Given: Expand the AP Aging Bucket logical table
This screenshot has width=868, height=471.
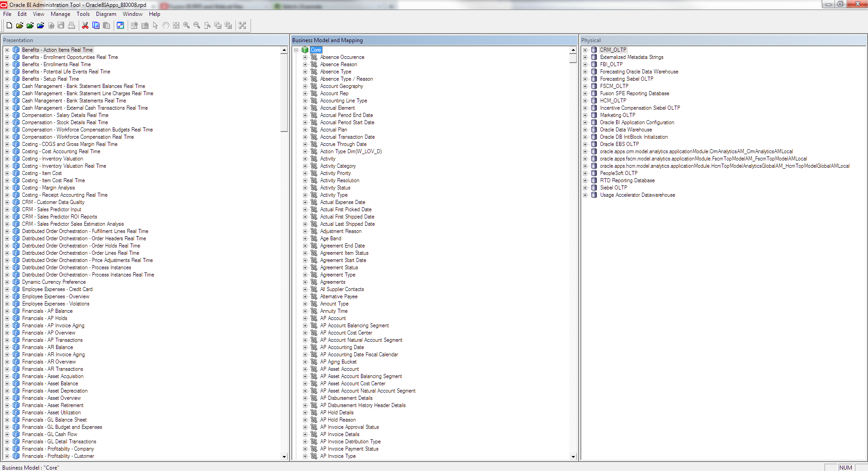Looking at the screenshot, I should (305, 362).
